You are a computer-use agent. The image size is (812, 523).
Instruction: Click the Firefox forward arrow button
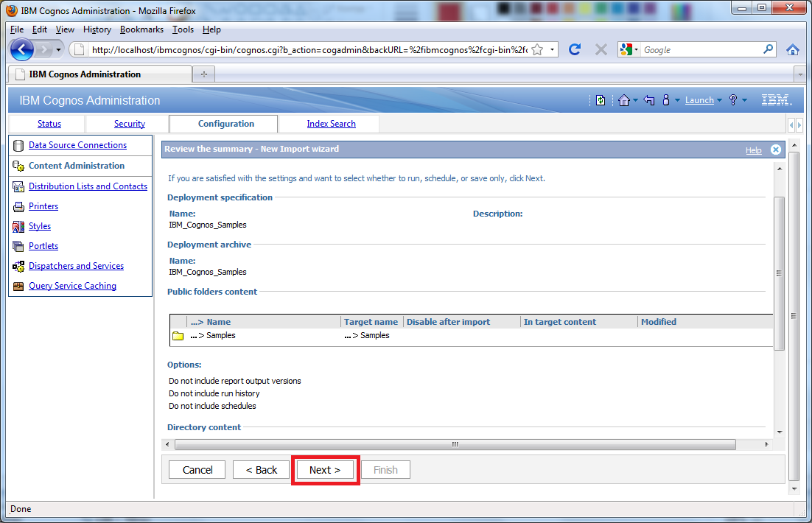point(45,49)
